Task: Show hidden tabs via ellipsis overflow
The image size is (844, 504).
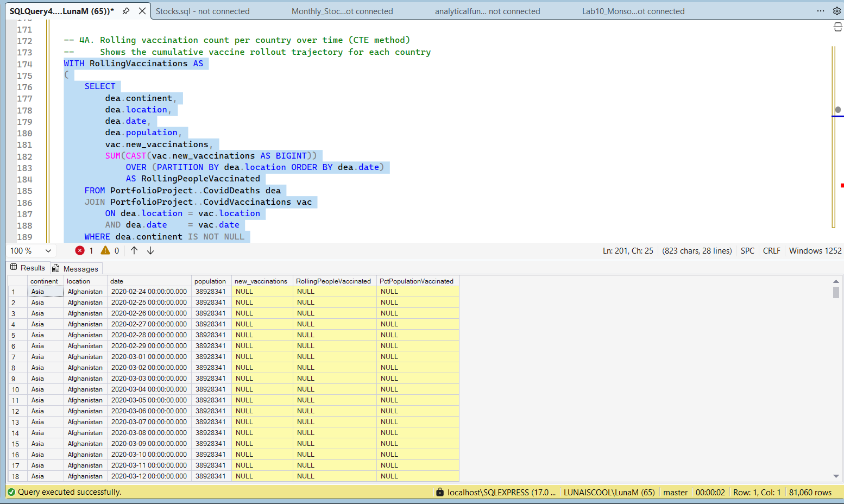Action: point(820,11)
